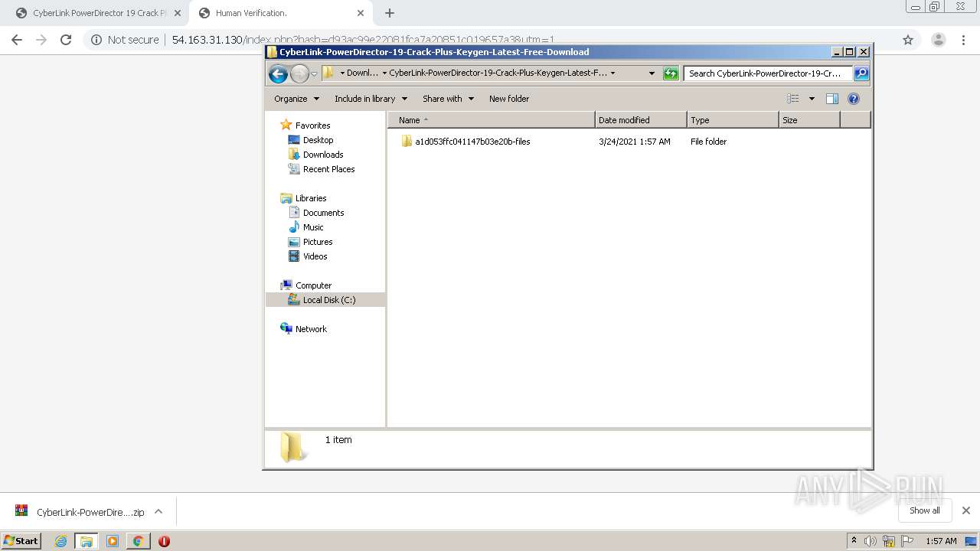Viewport: 980px width, 551px height.
Task: Open Include in library menu
Action: pyautogui.click(x=371, y=99)
